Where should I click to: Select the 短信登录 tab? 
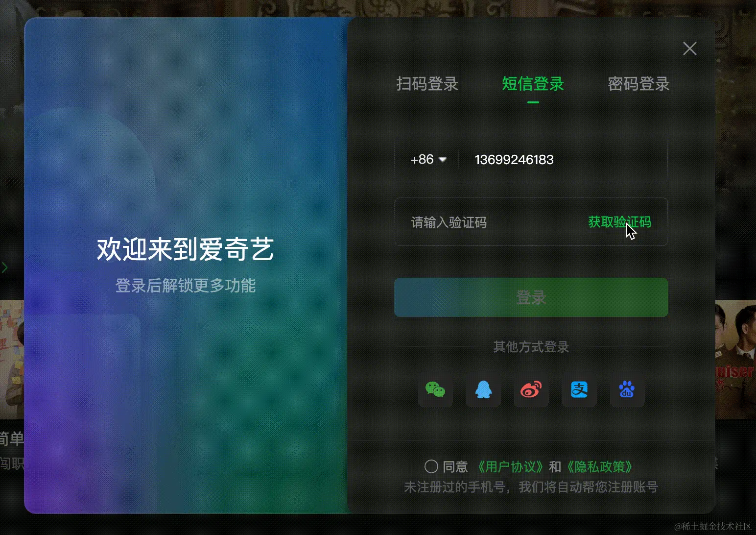(x=533, y=84)
